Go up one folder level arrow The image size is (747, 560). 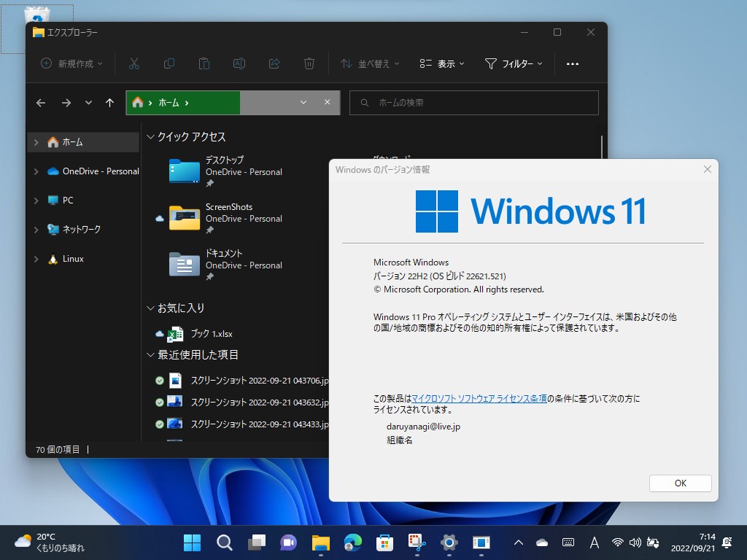(x=109, y=102)
